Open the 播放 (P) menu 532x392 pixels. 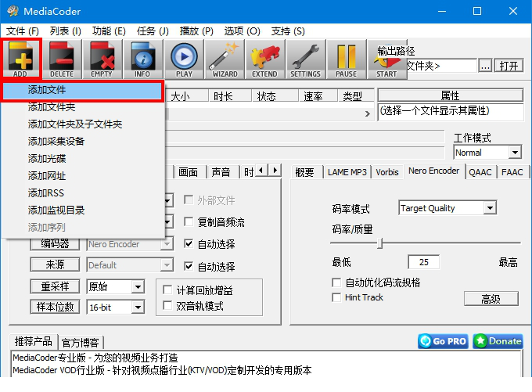point(196,31)
